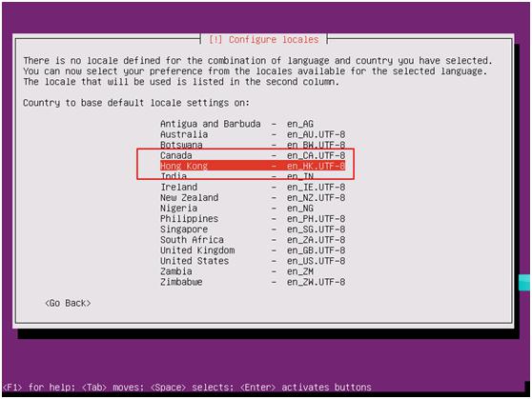Image resolution: width=532 pixels, height=399 pixels.
Task: Pick Zambia en_ZM locale entry
Action: pos(253,271)
